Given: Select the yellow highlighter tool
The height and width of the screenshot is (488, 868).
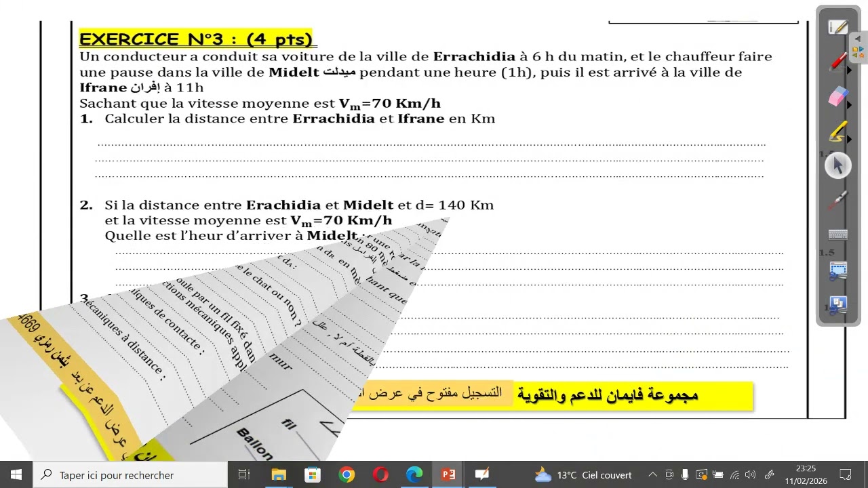Looking at the screenshot, I should (x=837, y=131).
